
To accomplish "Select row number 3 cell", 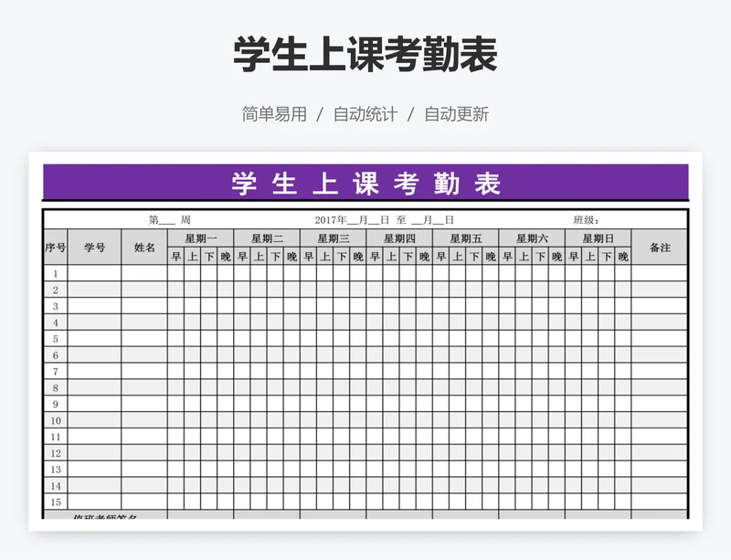I will pyautogui.click(x=56, y=306).
